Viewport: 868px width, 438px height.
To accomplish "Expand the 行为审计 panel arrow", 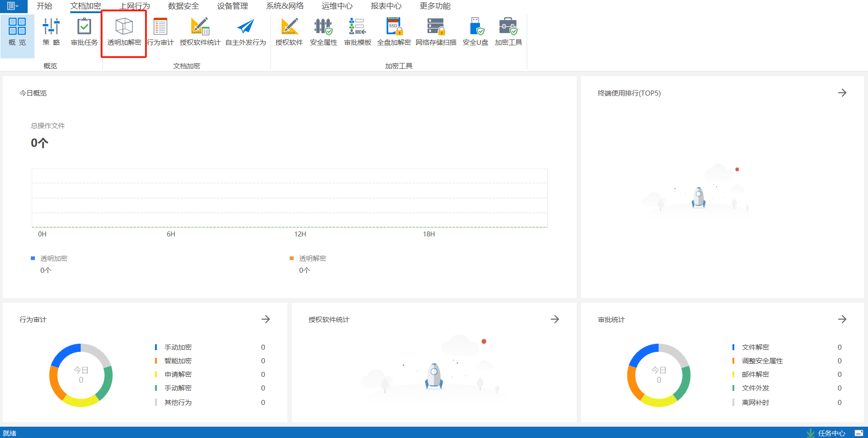I will click(x=266, y=319).
